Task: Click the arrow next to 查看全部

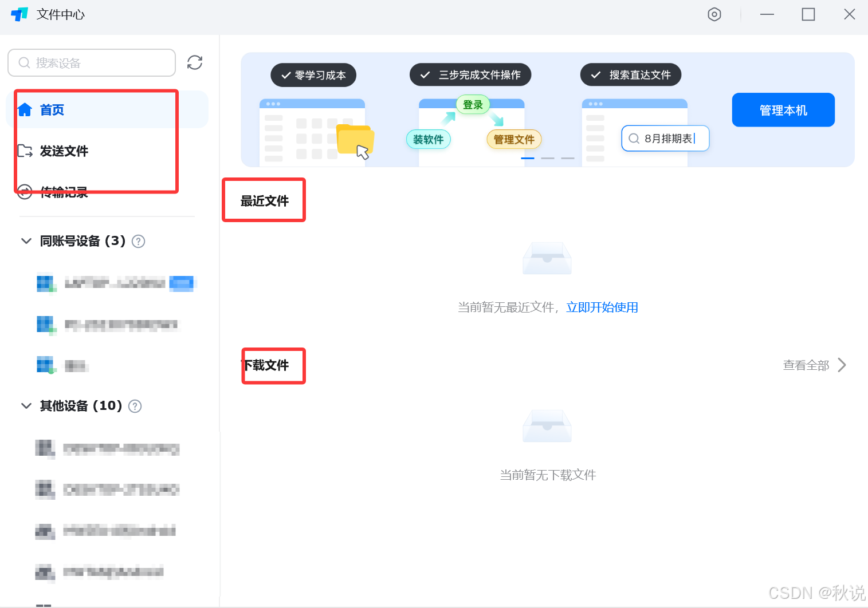Action: [x=842, y=365]
